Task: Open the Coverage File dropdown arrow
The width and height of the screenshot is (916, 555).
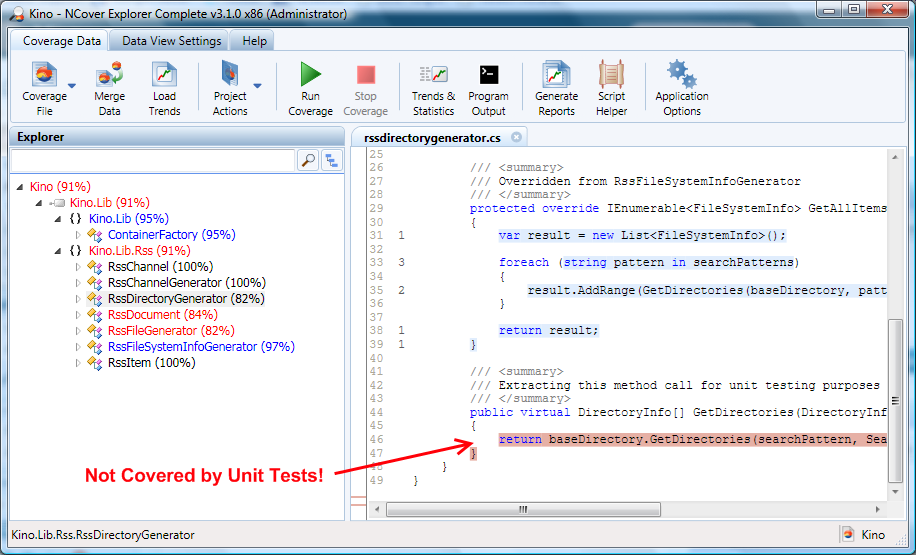Action: click(x=72, y=86)
